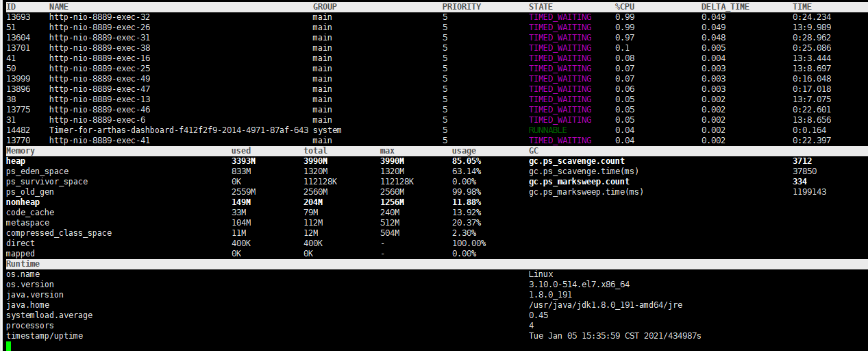Click the Runtime section header

pyautogui.click(x=23, y=264)
